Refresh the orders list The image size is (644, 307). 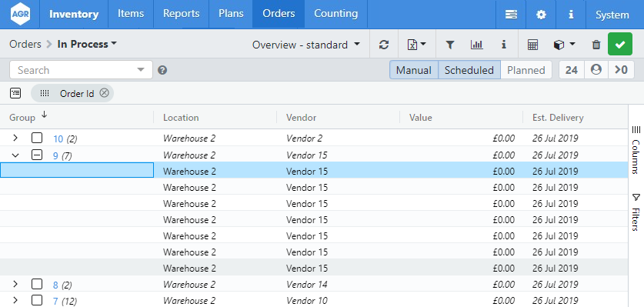click(x=384, y=45)
